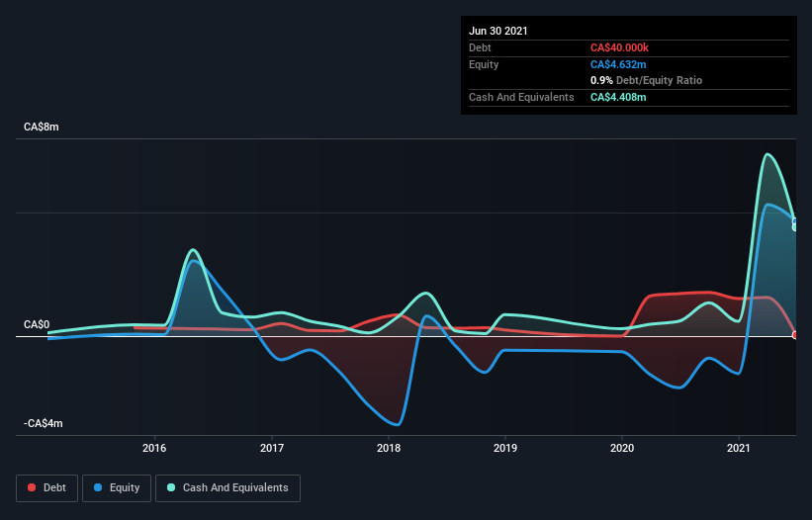Click the blue Equity legend dot
This screenshot has height=520, width=812.
[x=98, y=487]
